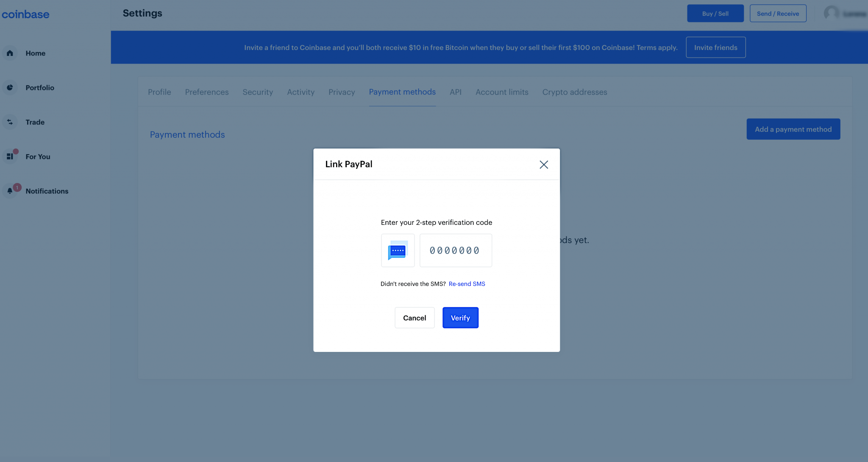
Task: Click the Cancel button in dialog
Action: click(415, 318)
